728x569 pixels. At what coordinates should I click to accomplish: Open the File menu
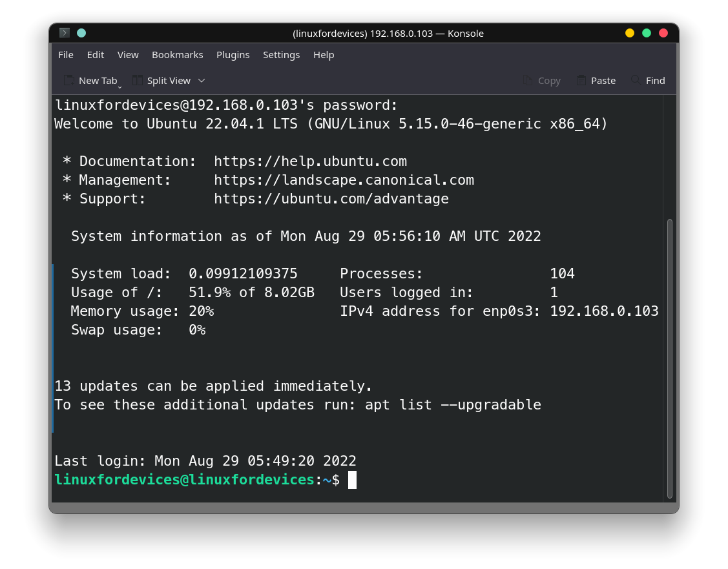(x=65, y=55)
